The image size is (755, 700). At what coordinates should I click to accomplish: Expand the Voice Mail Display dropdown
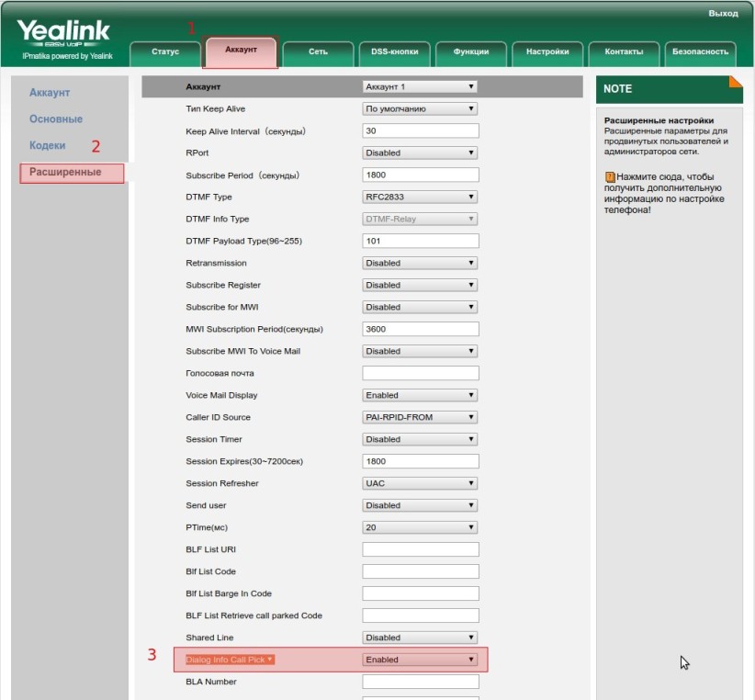(x=420, y=395)
